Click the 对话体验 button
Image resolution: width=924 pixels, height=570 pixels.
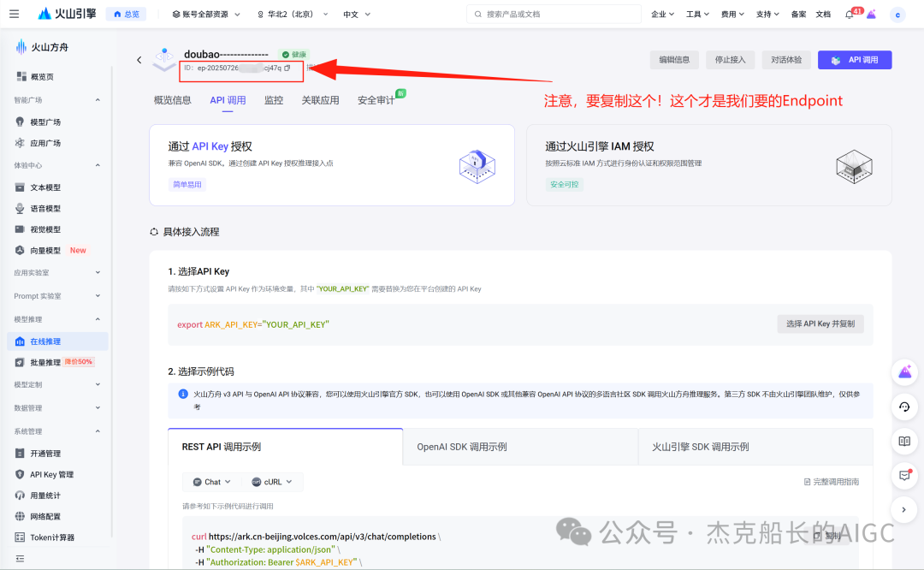(x=786, y=60)
